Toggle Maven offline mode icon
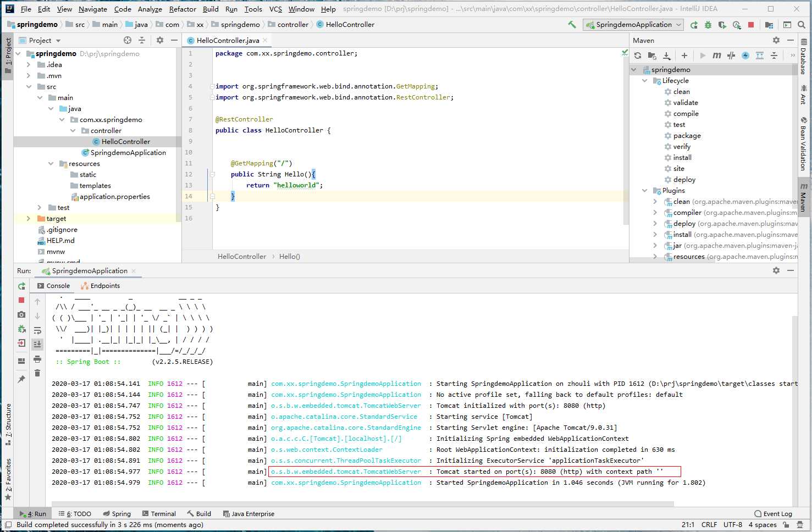 pos(731,56)
